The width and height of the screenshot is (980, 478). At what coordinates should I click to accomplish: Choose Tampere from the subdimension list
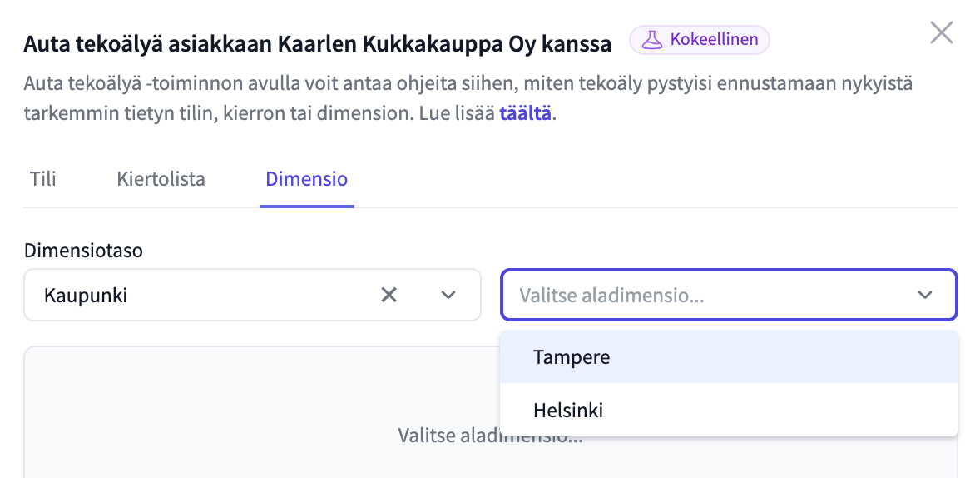click(572, 357)
